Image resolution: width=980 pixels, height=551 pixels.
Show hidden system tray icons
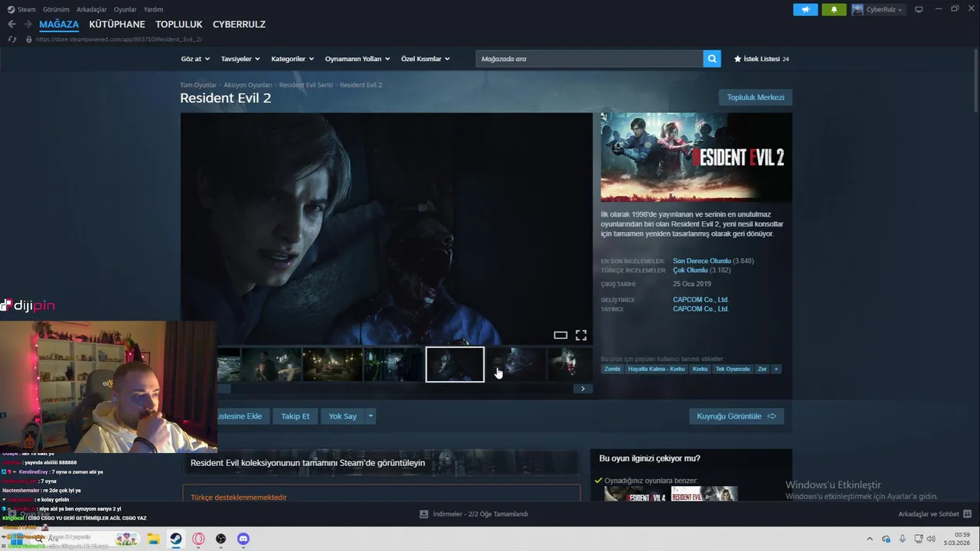[x=870, y=539]
